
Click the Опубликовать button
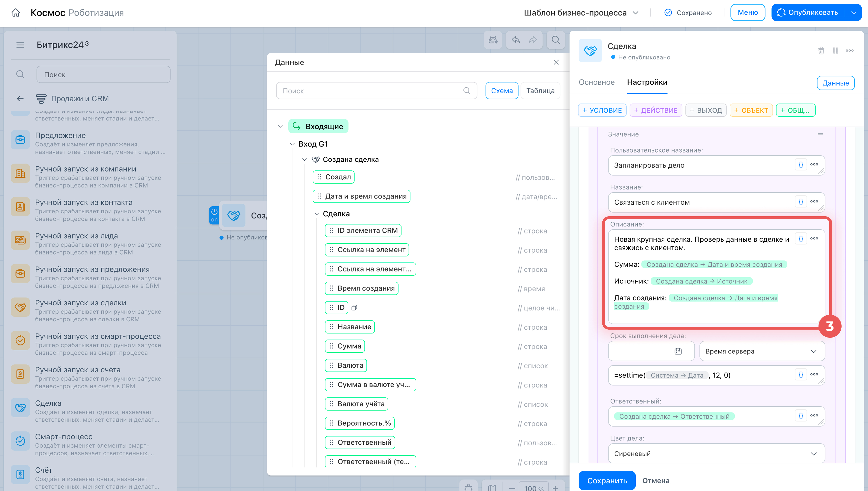(x=808, y=12)
